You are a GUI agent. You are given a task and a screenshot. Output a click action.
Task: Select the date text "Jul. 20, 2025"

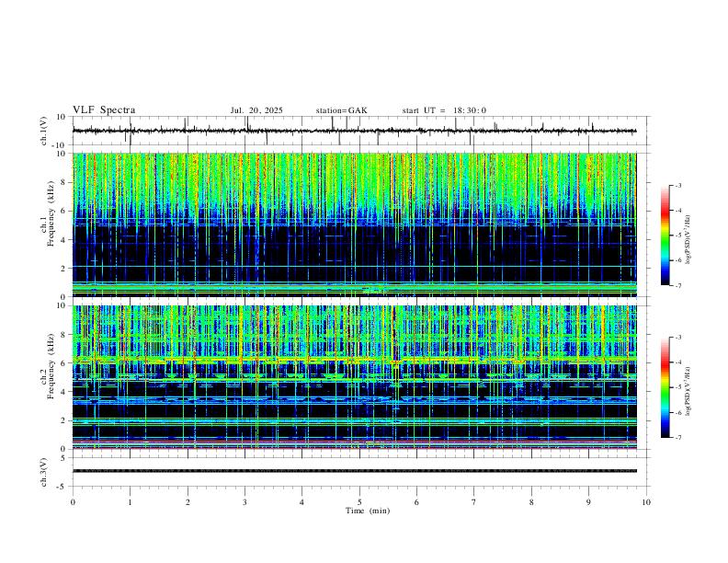256,110
